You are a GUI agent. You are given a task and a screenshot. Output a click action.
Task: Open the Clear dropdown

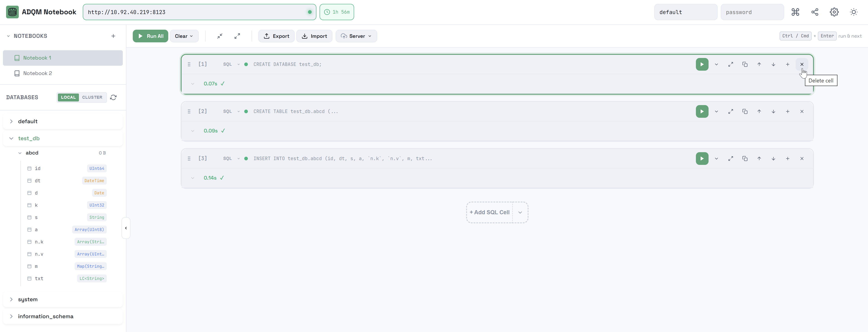click(x=184, y=36)
